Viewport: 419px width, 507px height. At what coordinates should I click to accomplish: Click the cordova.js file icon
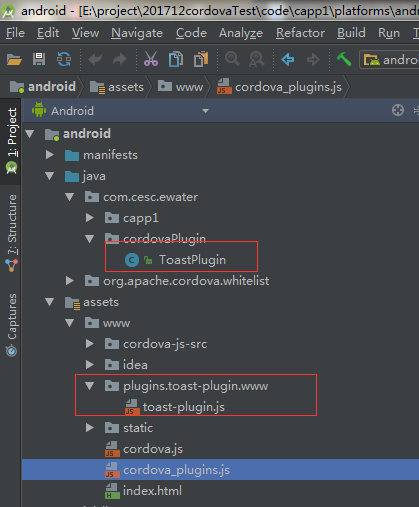112,449
